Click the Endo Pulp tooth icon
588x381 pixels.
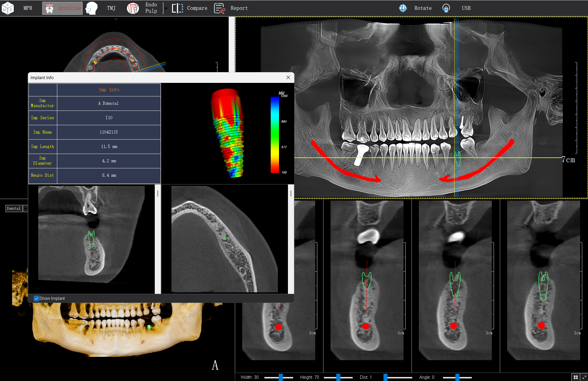click(x=133, y=8)
